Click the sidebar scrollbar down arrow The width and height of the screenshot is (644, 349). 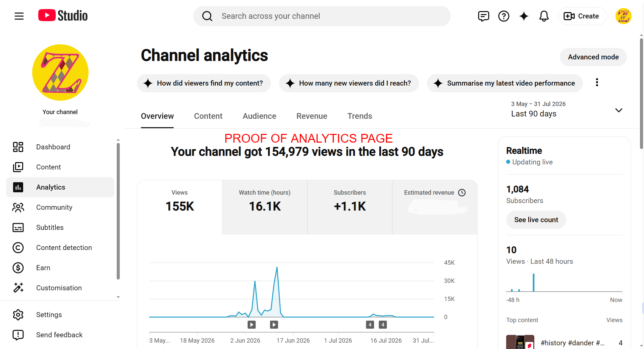pos(118,297)
